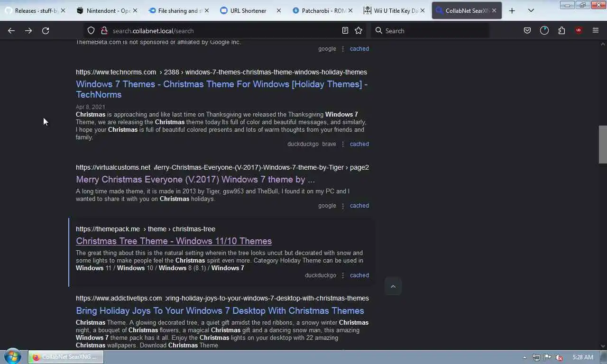
Task: Open Merry Christmas Everyone theme result
Action: [x=195, y=180]
